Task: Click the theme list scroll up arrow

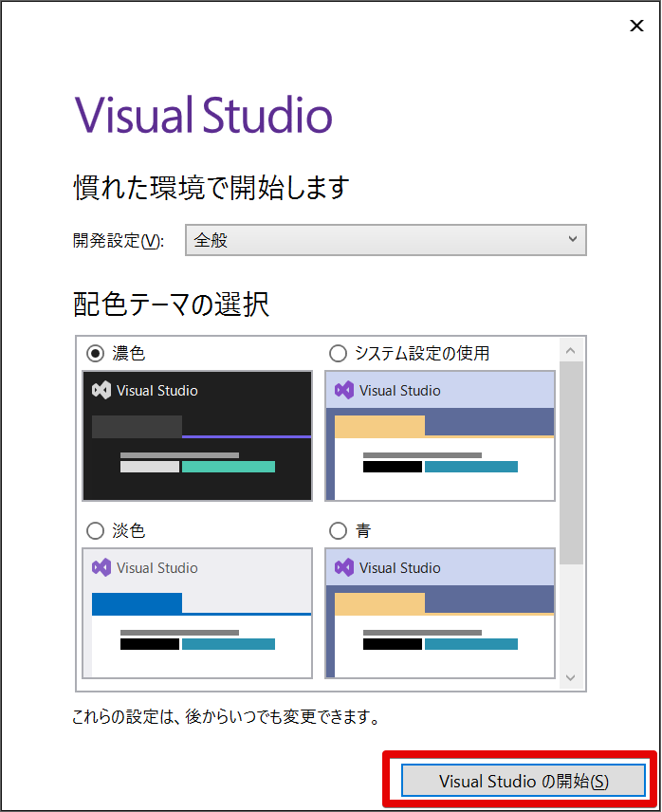Action: [x=571, y=351]
